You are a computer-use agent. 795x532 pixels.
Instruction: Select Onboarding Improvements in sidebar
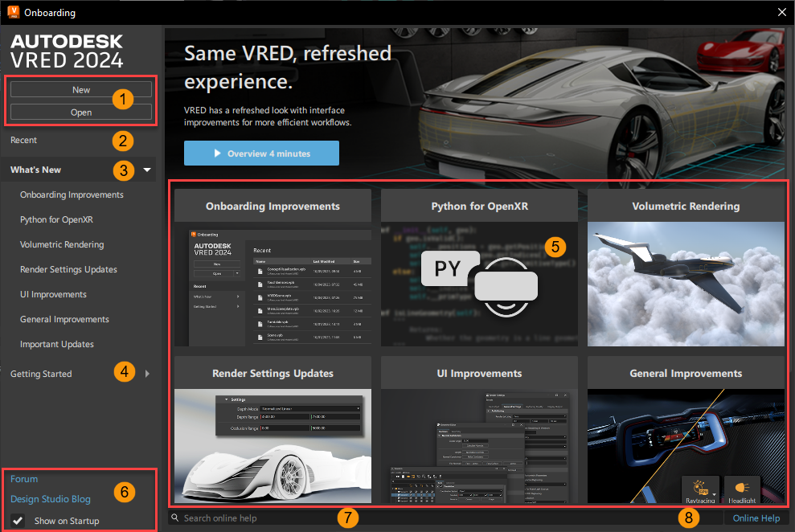click(72, 194)
